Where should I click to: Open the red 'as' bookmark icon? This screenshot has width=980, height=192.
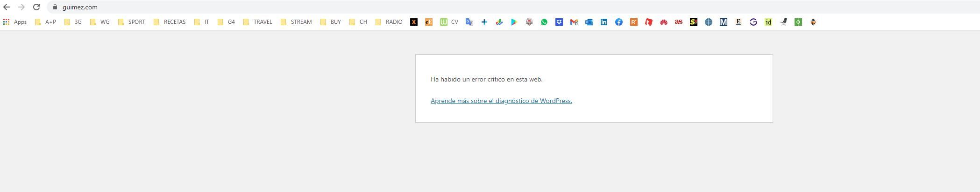[679, 22]
